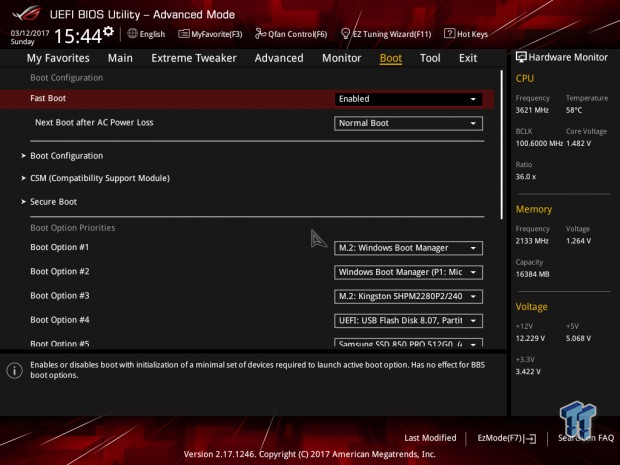Click +5V value 5.068 V
This screenshot has height=465, width=620.
click(x=578, y=338)
